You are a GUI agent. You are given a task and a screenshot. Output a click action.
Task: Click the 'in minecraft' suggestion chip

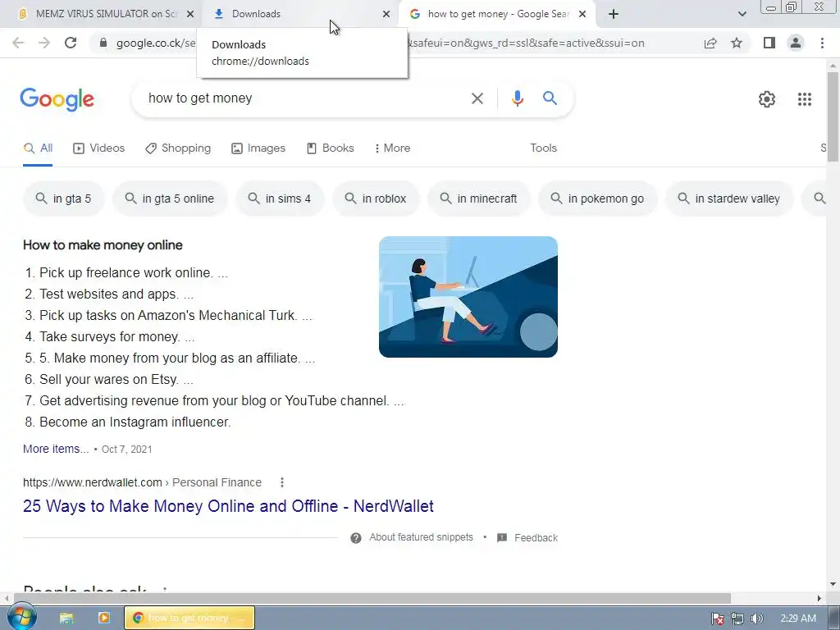tap(479, 199)
